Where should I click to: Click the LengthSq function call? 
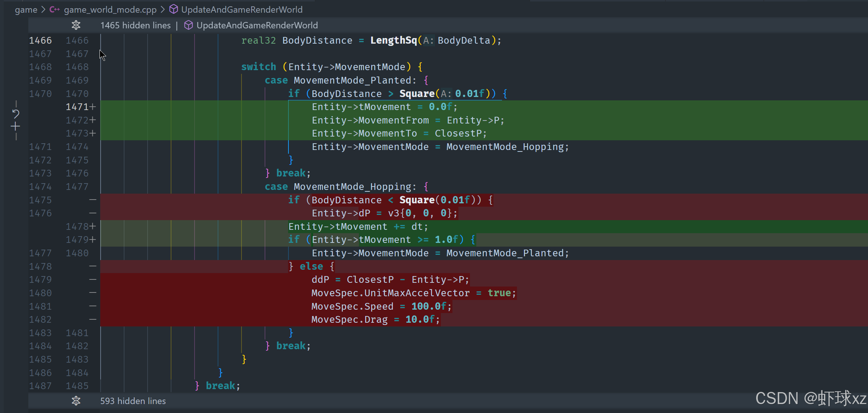click(x=393, y=40)
